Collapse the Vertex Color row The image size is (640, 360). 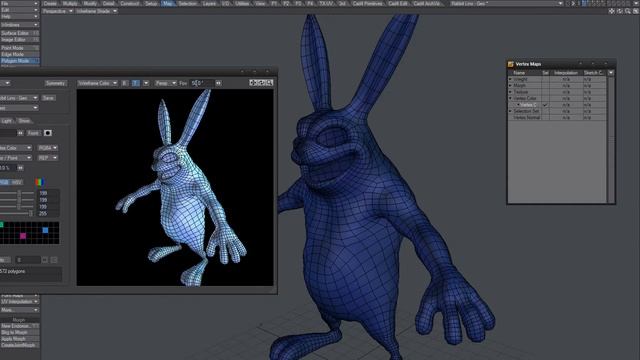510,98
